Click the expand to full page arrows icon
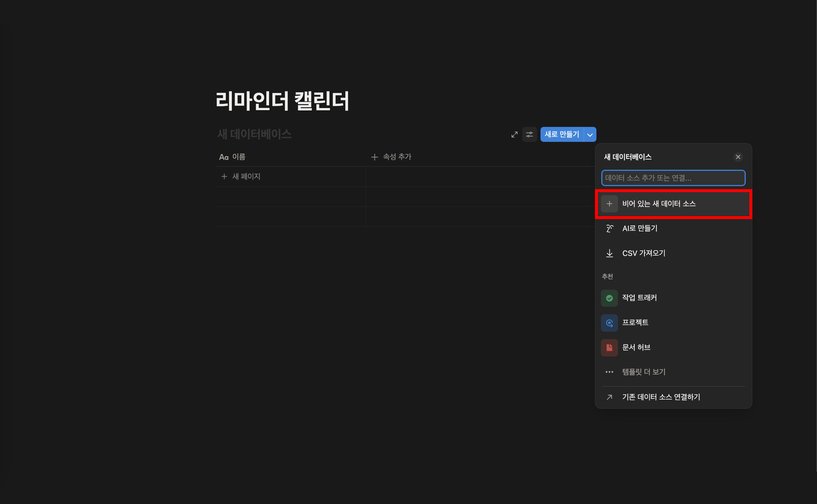817x504 pixels. point(514,134)
